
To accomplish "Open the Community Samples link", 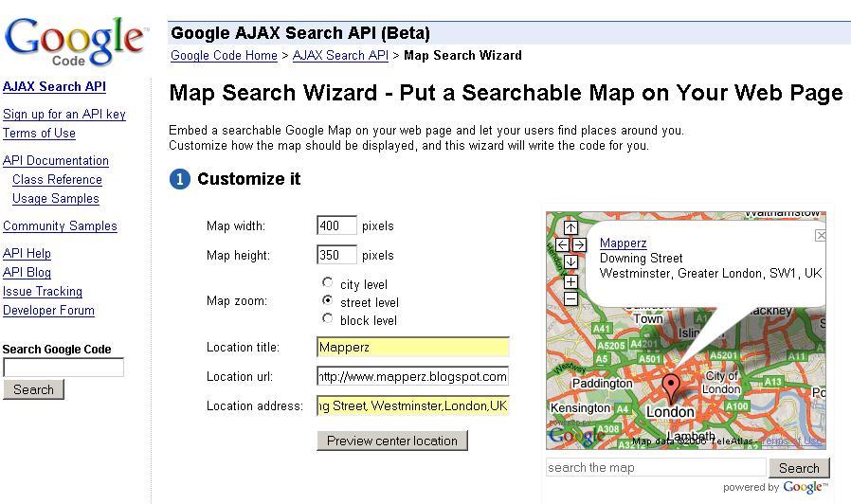I will click(x=60, y=225).
